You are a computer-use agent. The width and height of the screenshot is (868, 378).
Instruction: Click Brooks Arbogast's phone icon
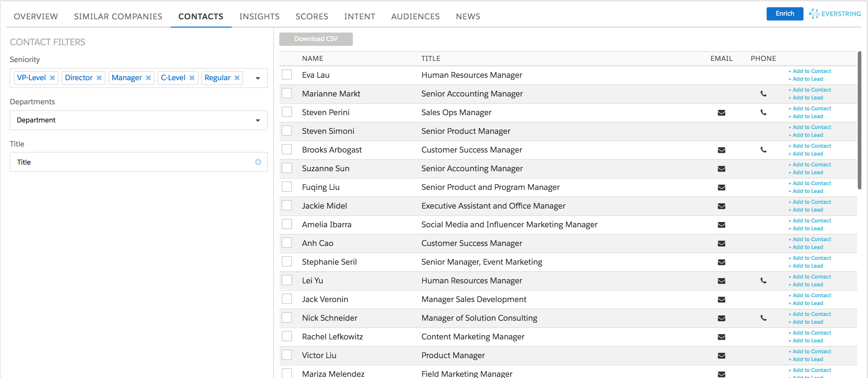click(763, 150)
